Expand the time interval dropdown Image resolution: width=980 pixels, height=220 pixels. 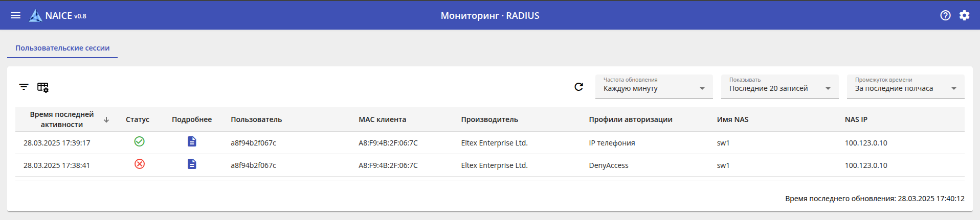tap(905, 87)
